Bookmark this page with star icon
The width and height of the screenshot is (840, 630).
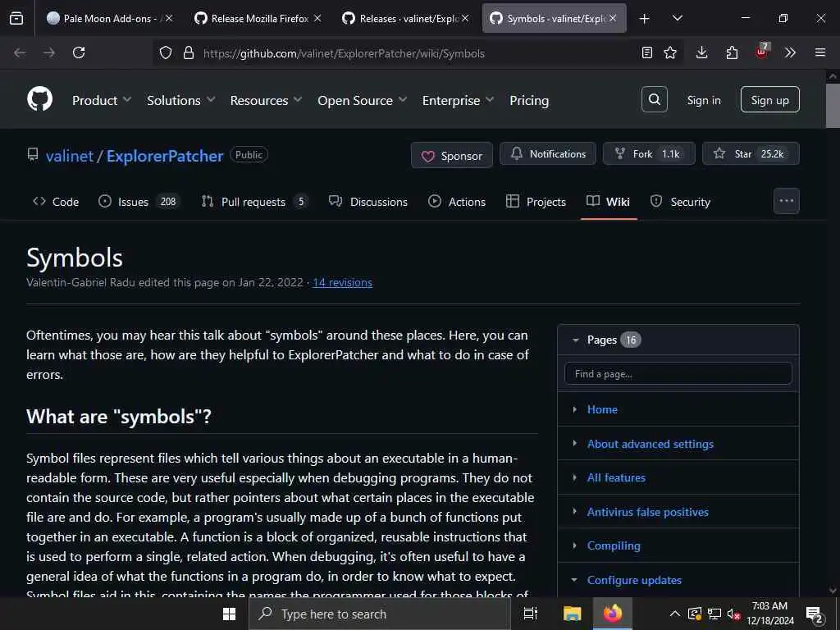(670, 52)
